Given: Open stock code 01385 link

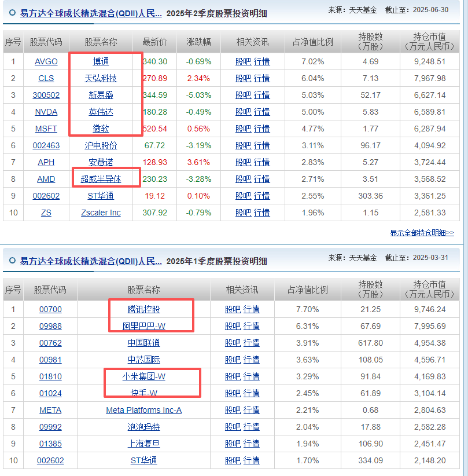Looking at the screenshot, I should [50, 444].
